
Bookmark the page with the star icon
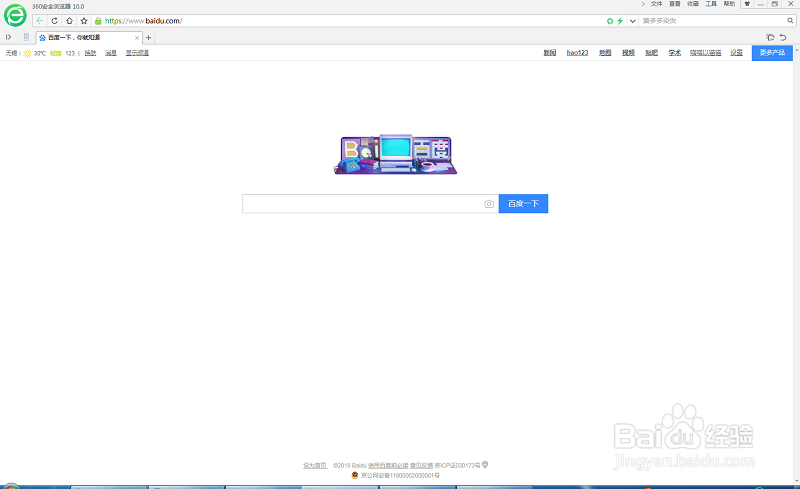coord(84,21)
